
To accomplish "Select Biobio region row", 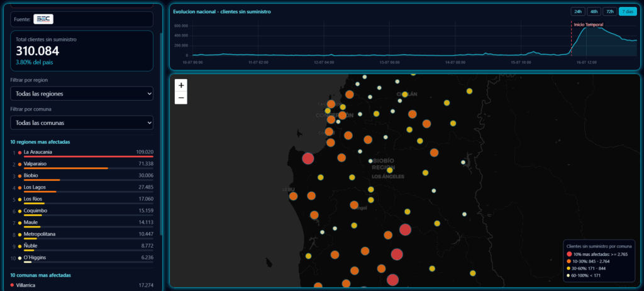I will pos(82,176).
